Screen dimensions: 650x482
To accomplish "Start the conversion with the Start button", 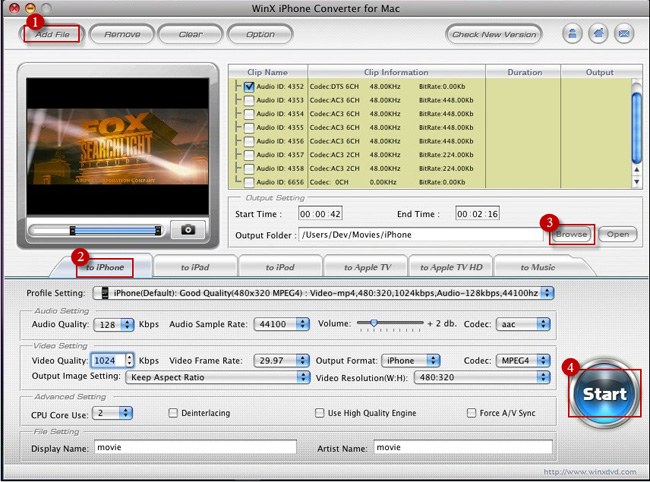I will click(605, 393).
